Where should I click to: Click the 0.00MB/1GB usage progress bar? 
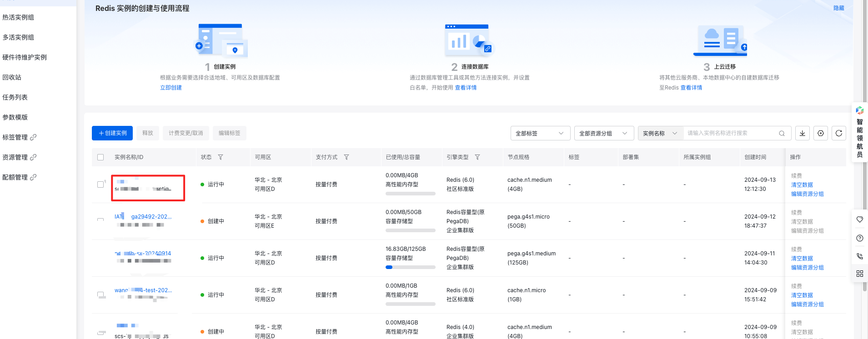point(411,304)
